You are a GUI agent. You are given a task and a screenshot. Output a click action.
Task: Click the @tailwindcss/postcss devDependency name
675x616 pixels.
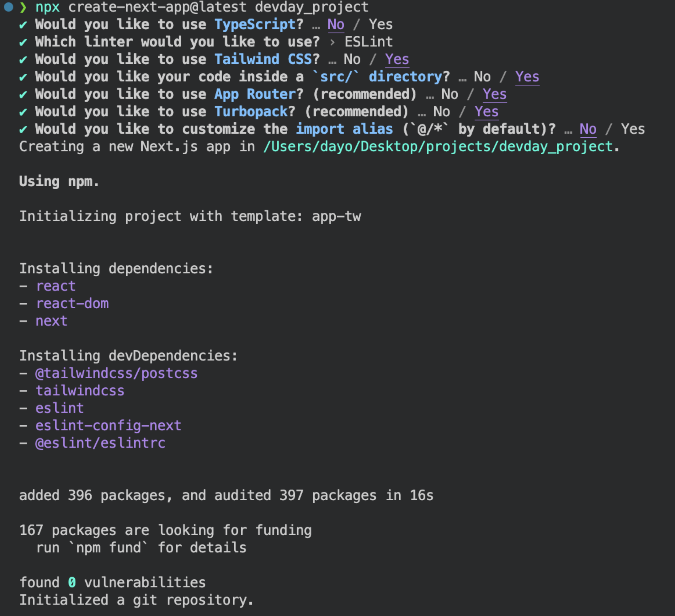(116, 373)
